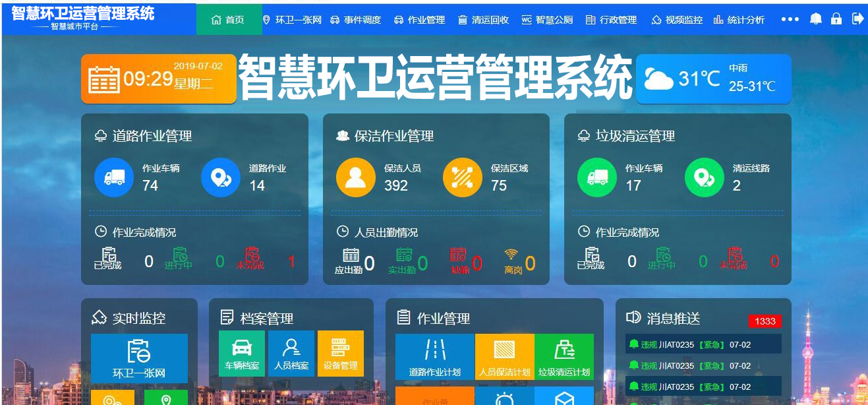Open the 设备管理 tile
Image resolution: width=868 pixels, height=405 pixels.
tap(341, 354)
